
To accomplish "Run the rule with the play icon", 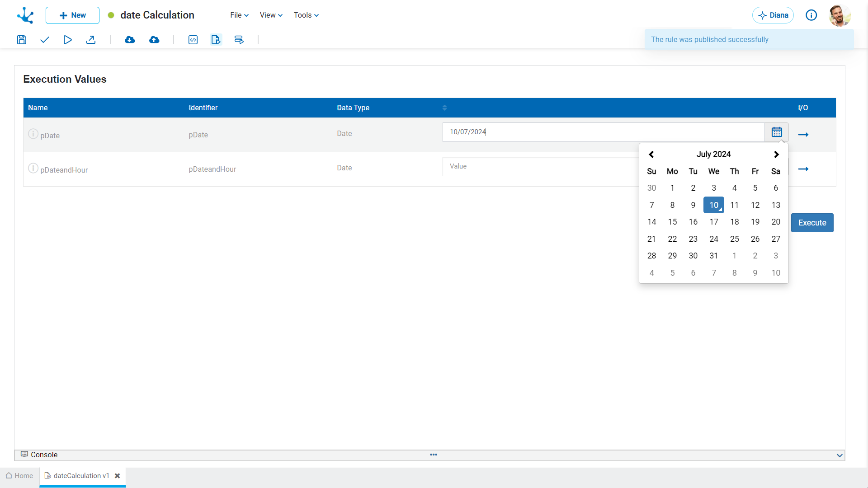I will click(x=67, y=40).
